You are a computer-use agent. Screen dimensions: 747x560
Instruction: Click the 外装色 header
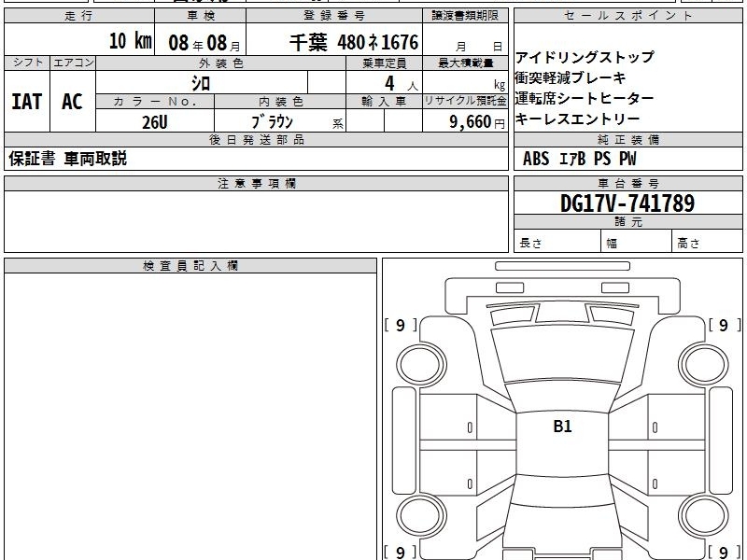point(220,63)
